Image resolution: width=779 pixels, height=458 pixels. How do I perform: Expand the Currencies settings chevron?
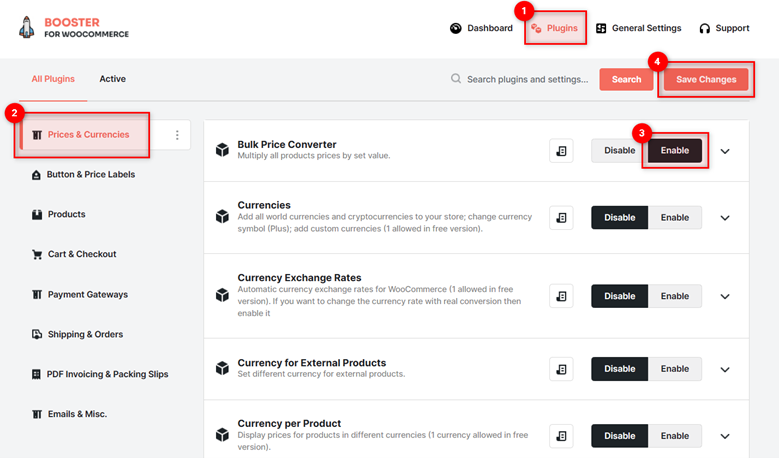point(725,218)
